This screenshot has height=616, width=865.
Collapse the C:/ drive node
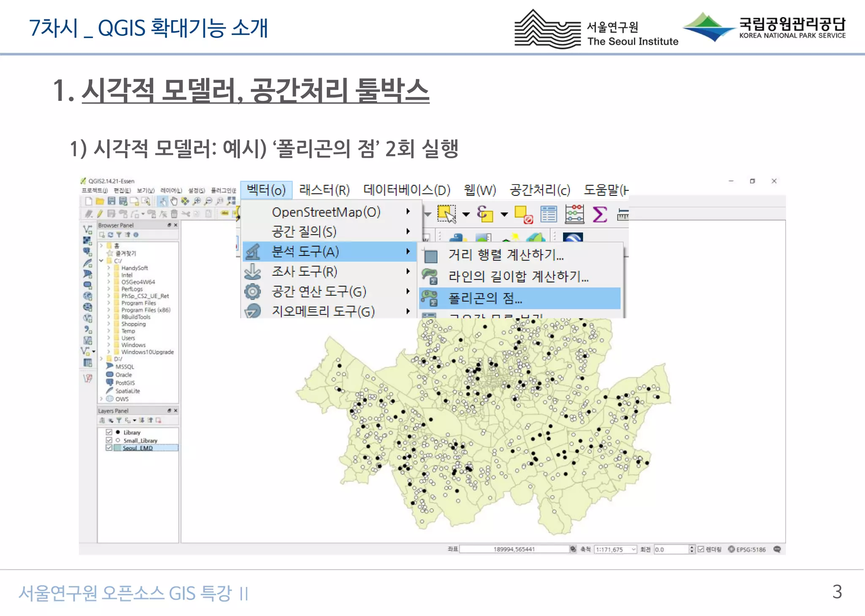pos(101,261)
